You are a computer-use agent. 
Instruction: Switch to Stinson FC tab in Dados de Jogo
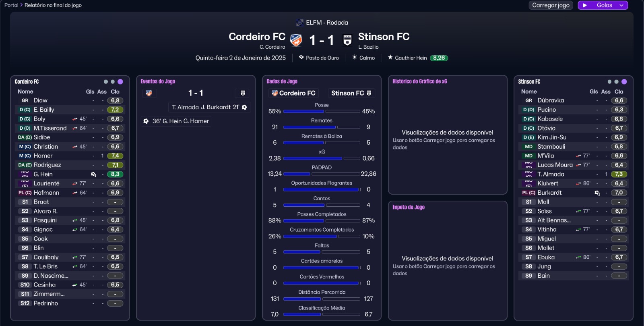pyautogui.click(x=351, y=93)
